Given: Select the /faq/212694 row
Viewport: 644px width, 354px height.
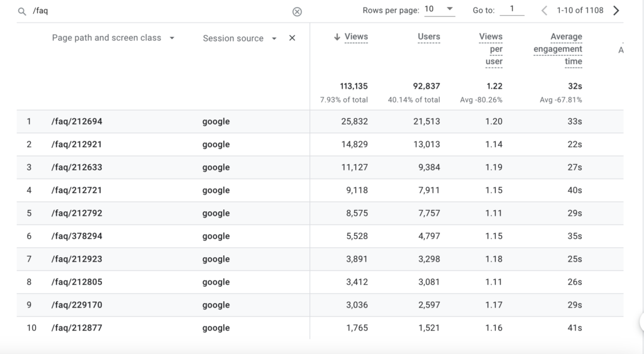Looking at the screenshot, I should click(x=320, y=121).
